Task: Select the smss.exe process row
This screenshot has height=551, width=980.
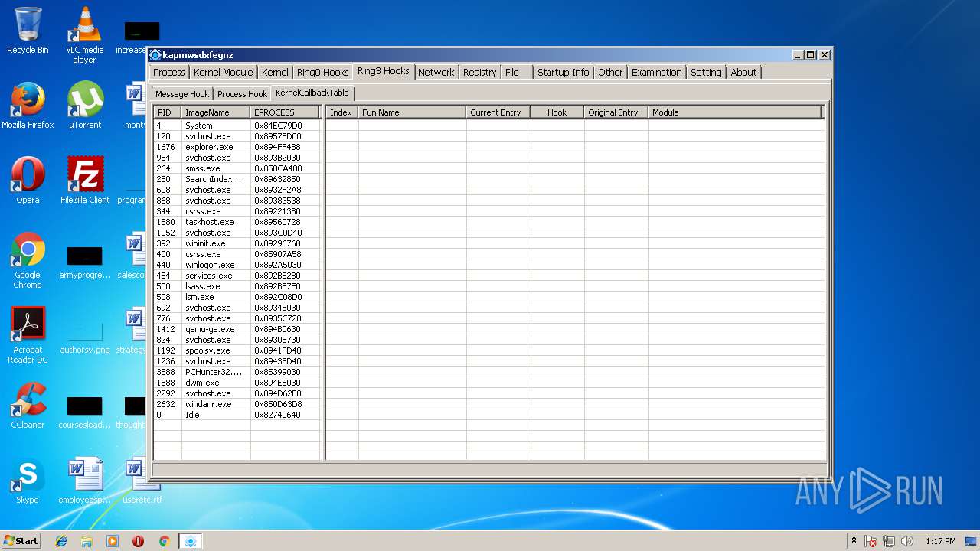Action: pos(237,168)
